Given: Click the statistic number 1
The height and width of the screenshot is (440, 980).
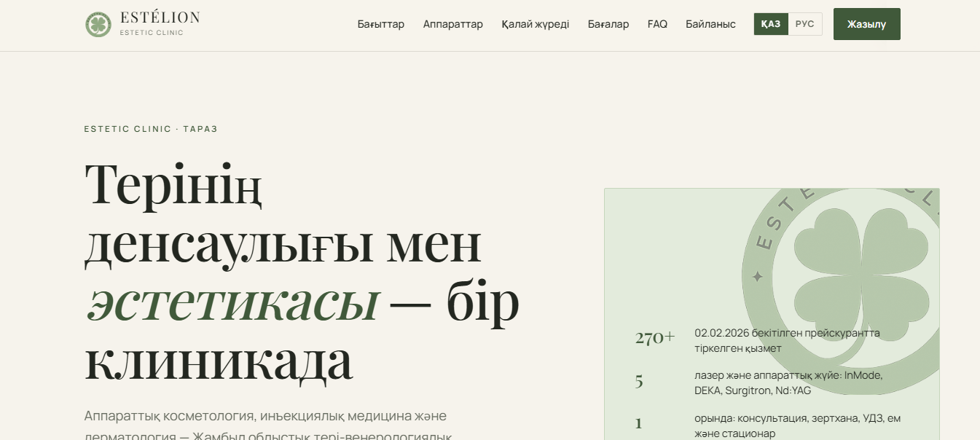Looking at the screenshot, I should coord(638,423).
